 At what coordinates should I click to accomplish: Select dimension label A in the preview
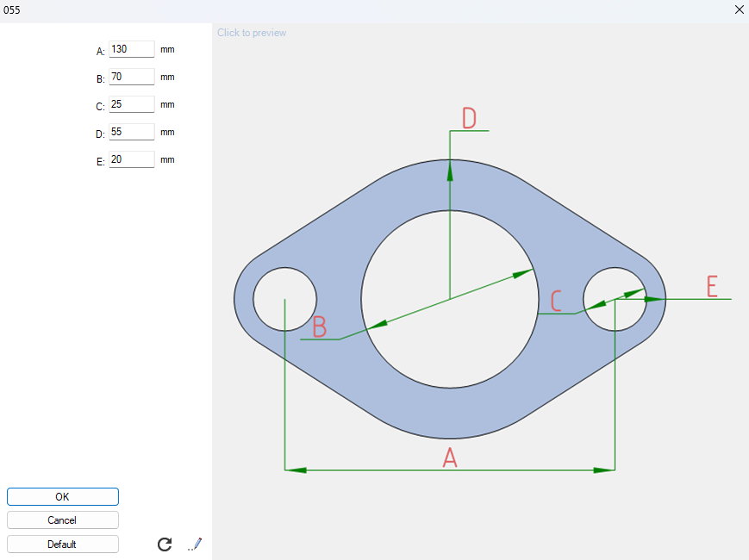[x=449, y=459]
